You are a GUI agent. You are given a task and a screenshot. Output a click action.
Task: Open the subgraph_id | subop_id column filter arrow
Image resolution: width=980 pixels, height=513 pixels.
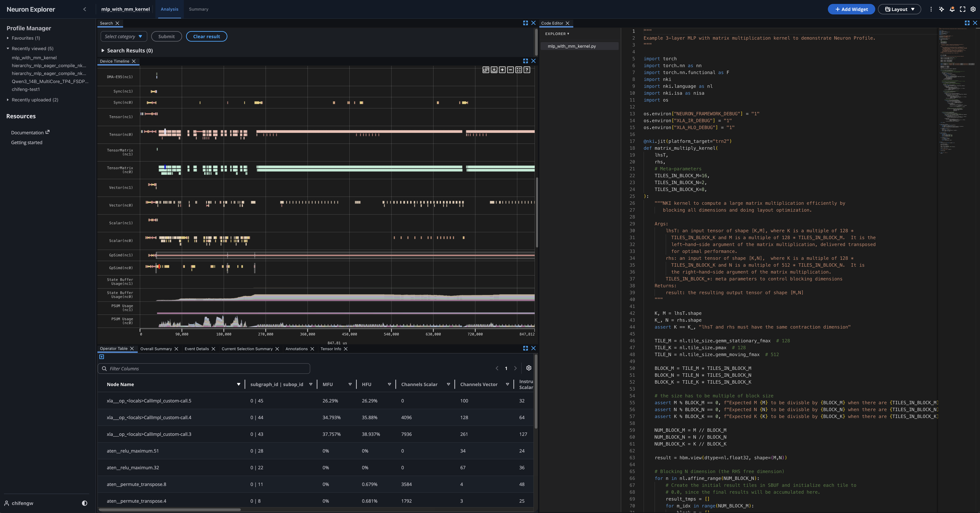pos(311,384)
